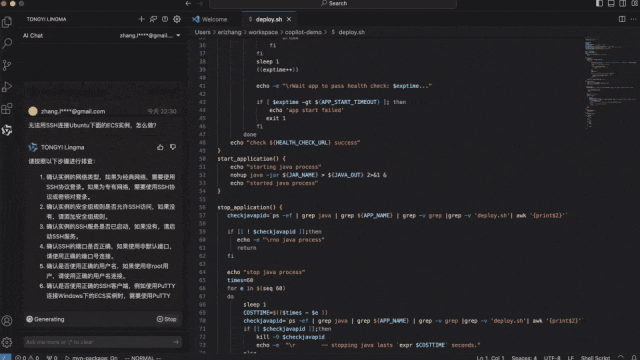
Task: Like the response with thumbs up
Action: (160, 147)
